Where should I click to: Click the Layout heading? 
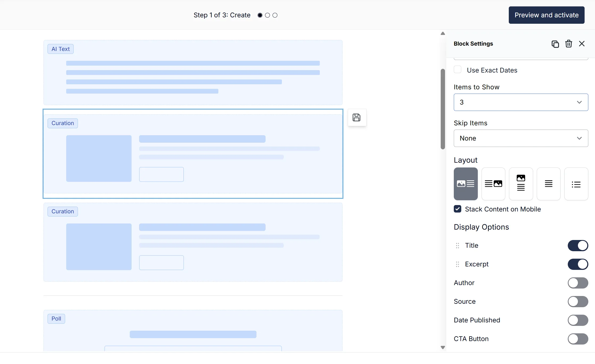pos(466,160)
